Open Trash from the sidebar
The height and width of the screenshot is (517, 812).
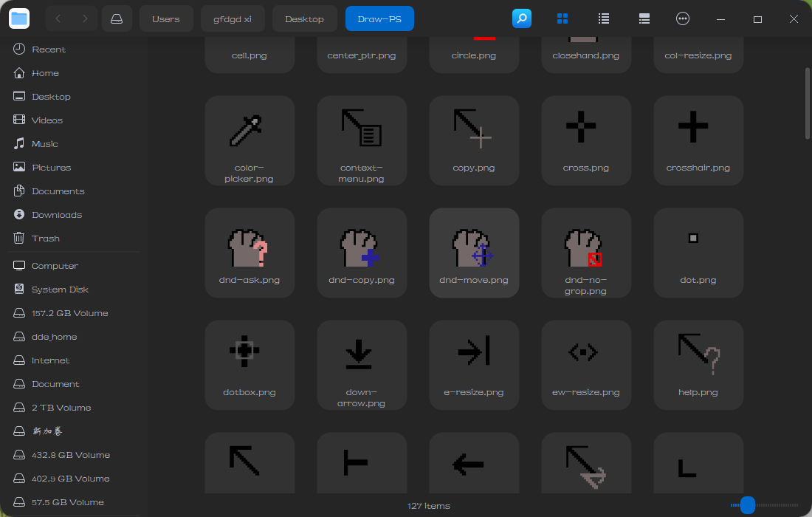45,239
